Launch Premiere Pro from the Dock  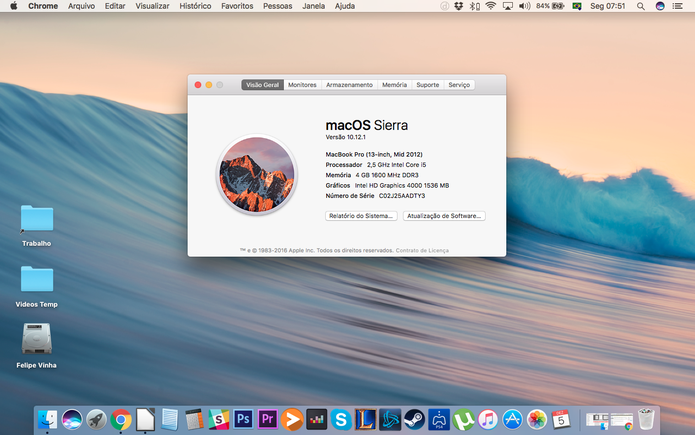pyautogui.click(x=268, y=419)
